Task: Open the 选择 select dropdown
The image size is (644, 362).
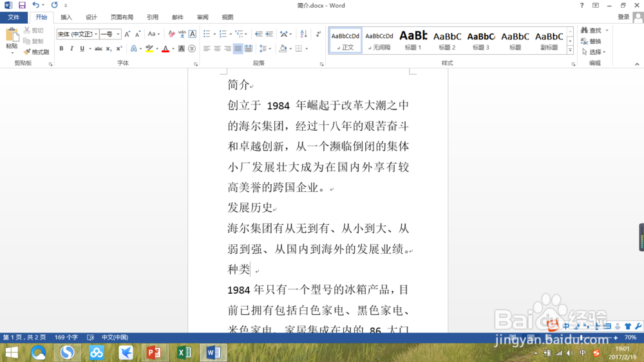Action: point(594,52)
